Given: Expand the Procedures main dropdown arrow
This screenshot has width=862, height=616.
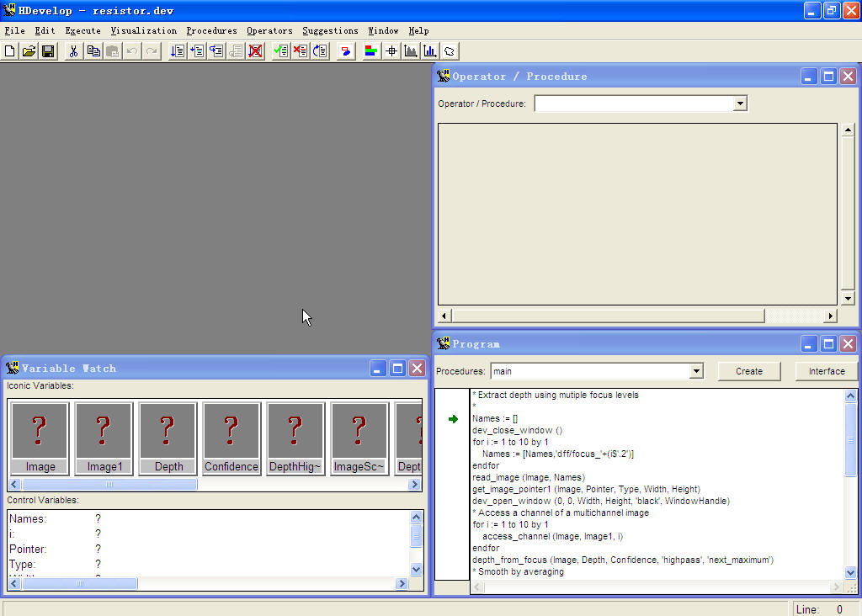Looking at the screenshot, I should pos(696,371).
